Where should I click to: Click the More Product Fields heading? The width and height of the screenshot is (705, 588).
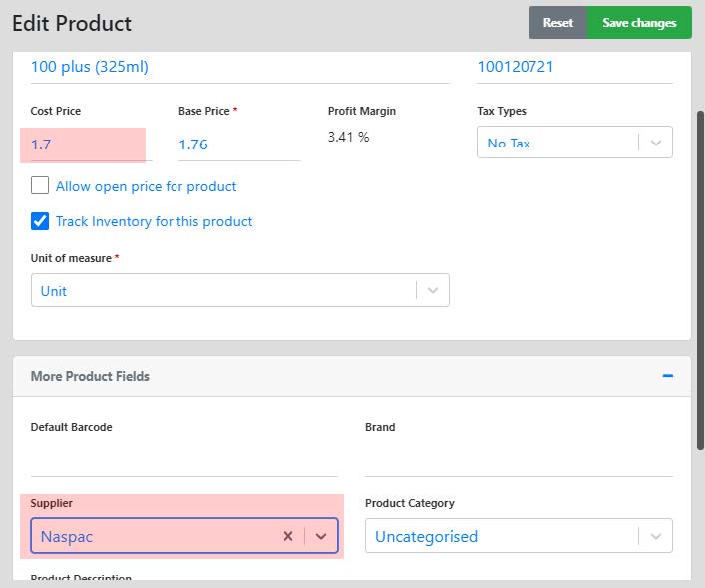point(90,376)
